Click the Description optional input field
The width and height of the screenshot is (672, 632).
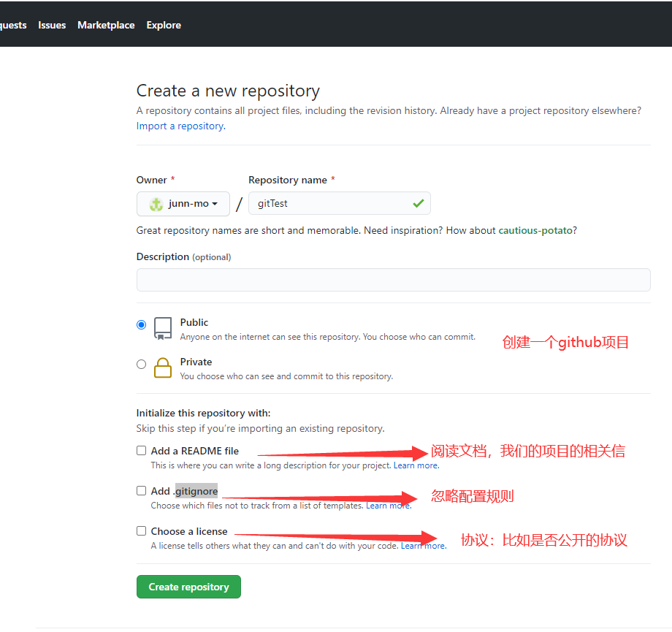[393, 280]
